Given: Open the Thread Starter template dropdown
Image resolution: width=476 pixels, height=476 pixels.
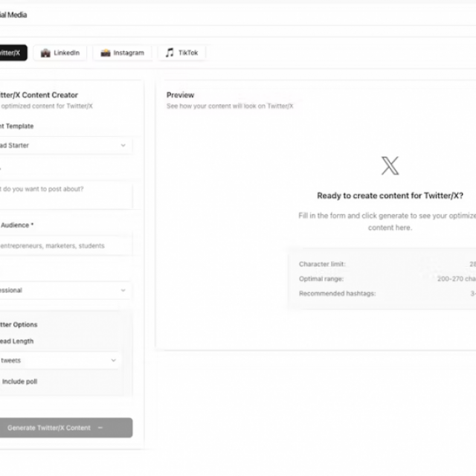Looking at the screenshot, I should 65,146.
